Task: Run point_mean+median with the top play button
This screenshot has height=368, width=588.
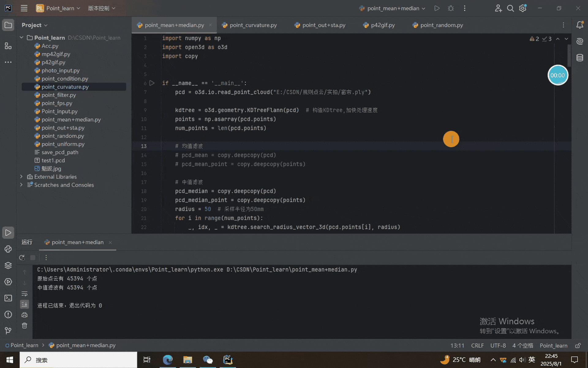Action: [437, 8]
